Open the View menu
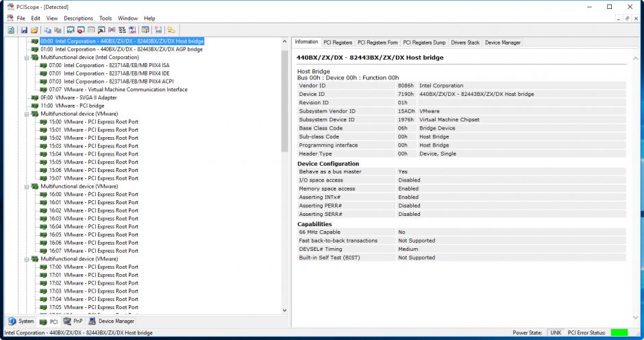 [52, 18]
